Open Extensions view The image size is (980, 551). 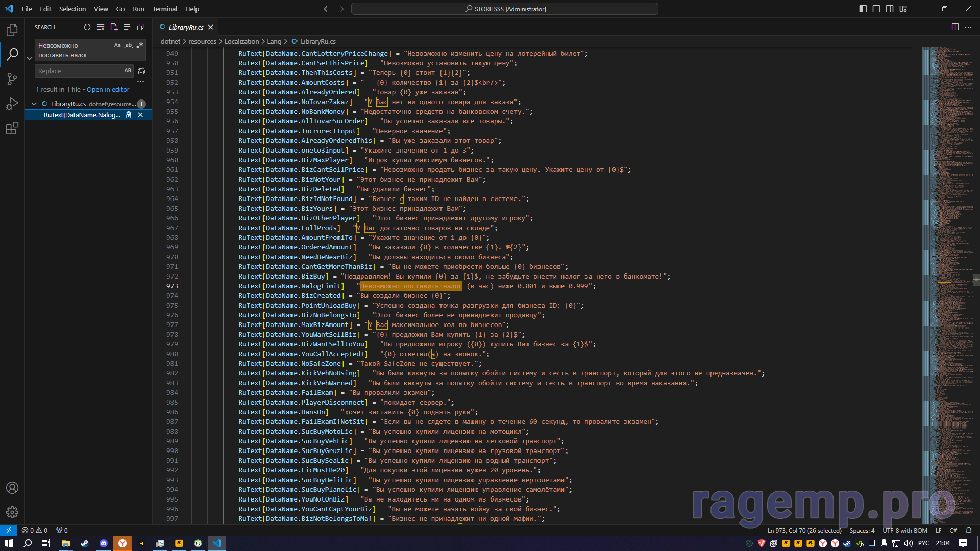pos(12,128)
